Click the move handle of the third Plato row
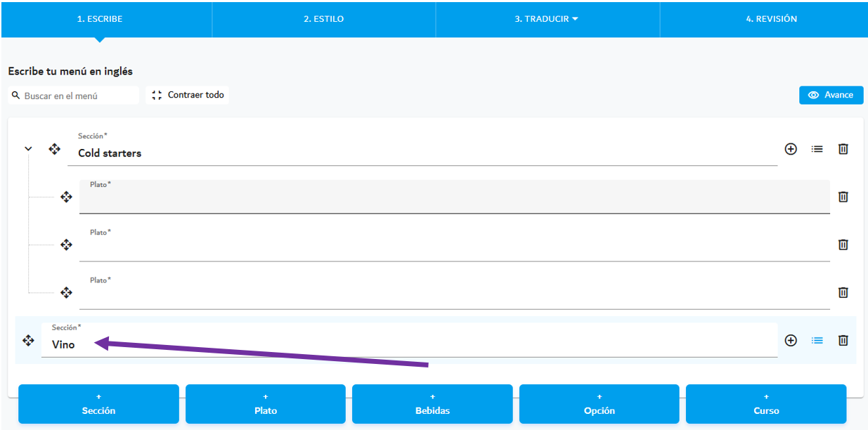The width and height of the screenshot is (868, 430). point(66,292)
